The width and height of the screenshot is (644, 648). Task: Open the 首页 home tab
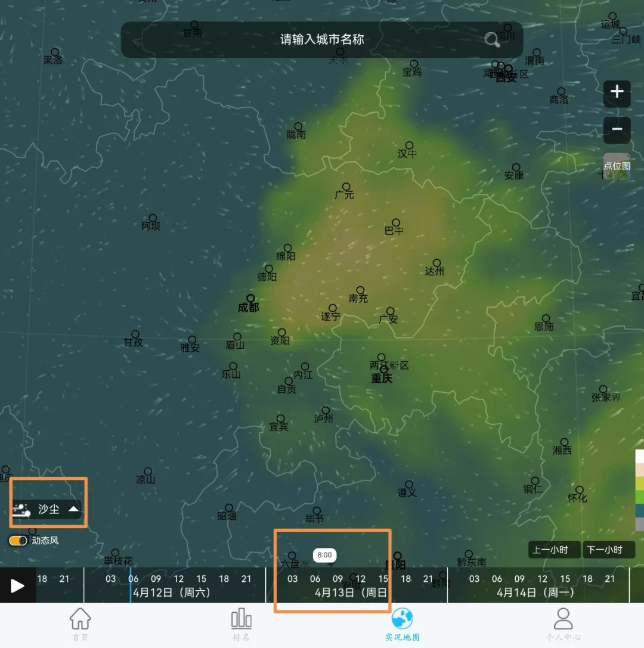click(80, 625)
